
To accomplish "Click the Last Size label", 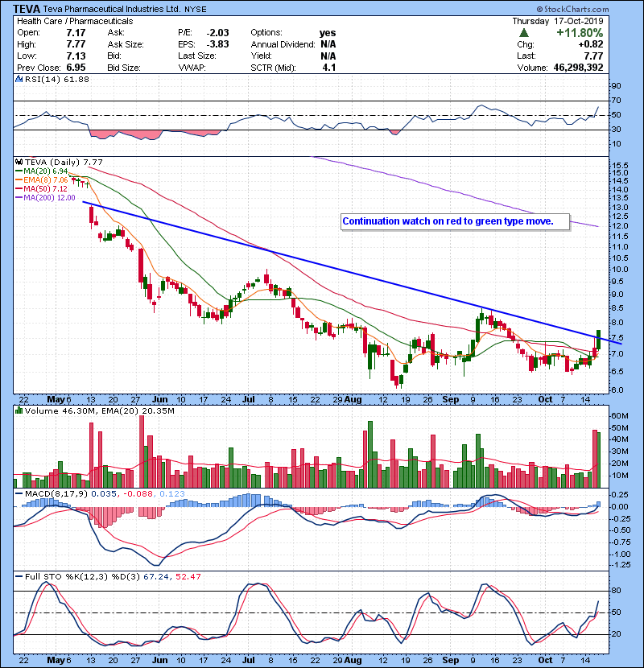I will click(x=197, y=56).
